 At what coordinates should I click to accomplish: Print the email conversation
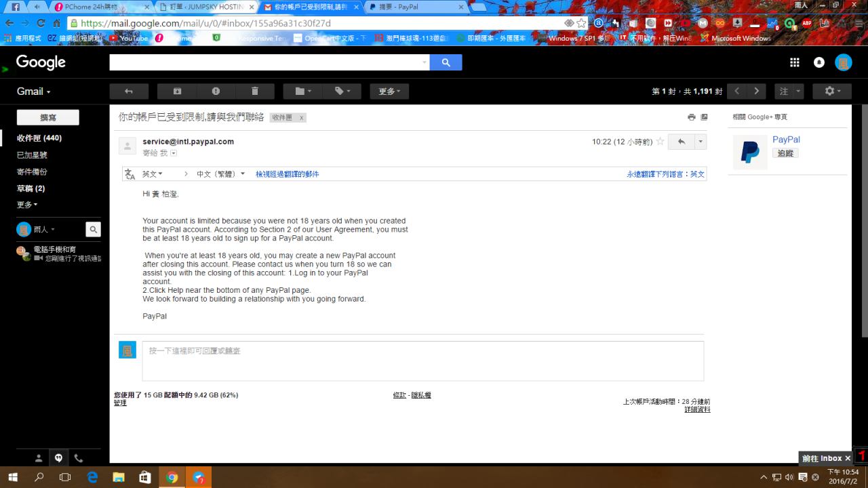[x=692, y=117]
